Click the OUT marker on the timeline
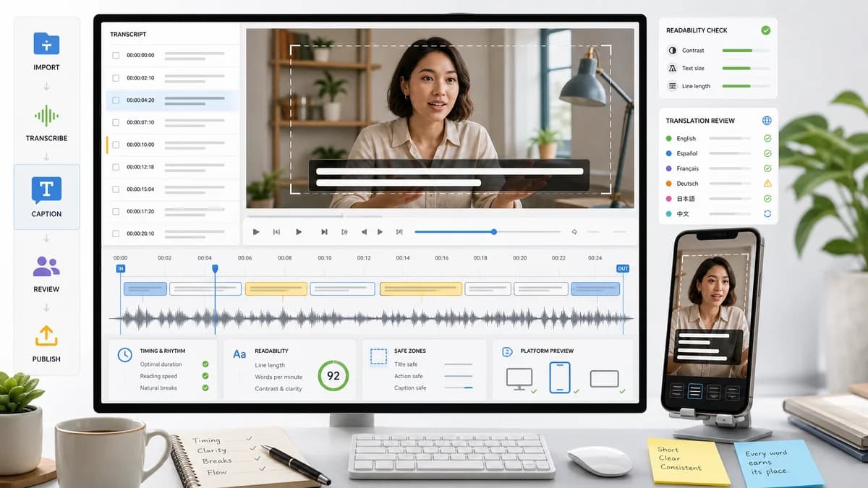Viewport: 868px width, 488px height. point(623,268)
